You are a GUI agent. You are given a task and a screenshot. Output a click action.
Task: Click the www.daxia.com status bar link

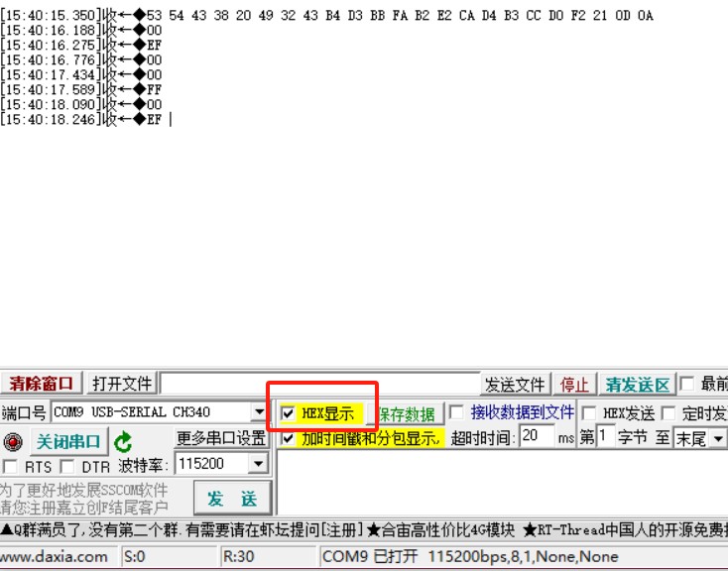coord(54,556)
